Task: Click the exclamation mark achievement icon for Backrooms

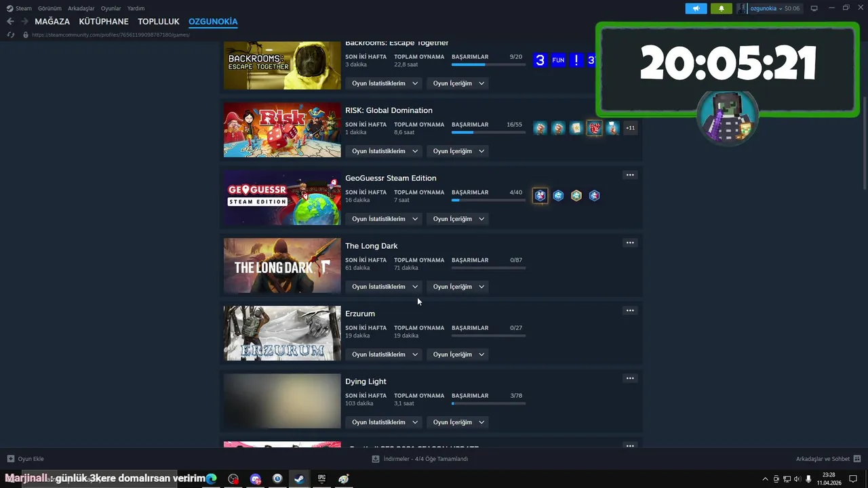Action: pos(576,60)
